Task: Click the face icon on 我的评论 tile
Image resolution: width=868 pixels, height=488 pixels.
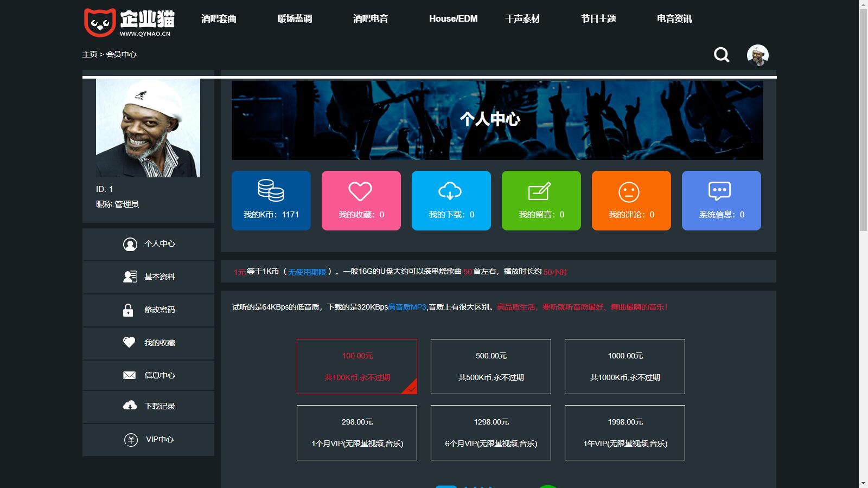Action: [629, 192]
